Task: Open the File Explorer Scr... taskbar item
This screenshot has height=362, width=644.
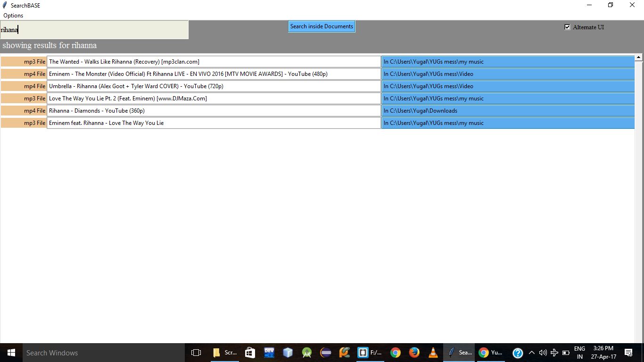Action: (x=224, y=353)
